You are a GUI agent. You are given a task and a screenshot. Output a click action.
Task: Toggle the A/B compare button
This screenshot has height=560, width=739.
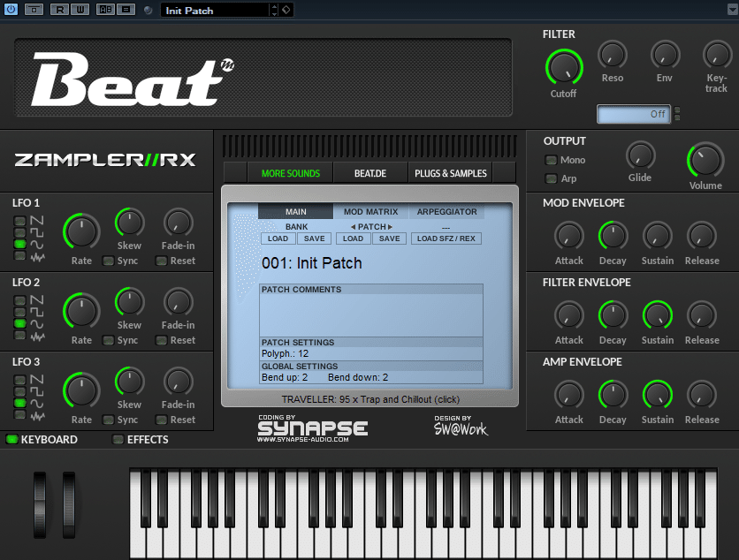105,10
